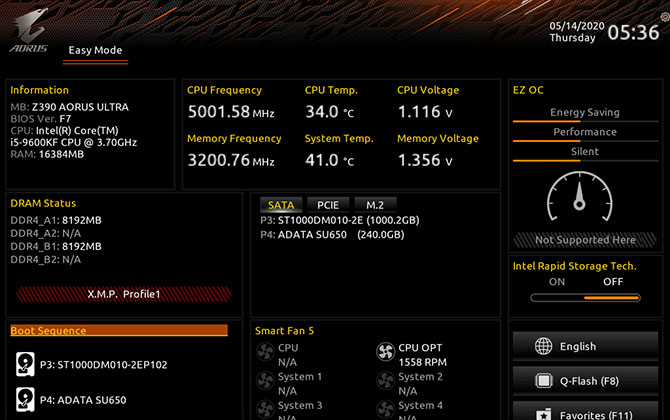Click the DDR4_B1: 8192MB entry
Viewport: 670px width, 420px height.
click(56, 247)
